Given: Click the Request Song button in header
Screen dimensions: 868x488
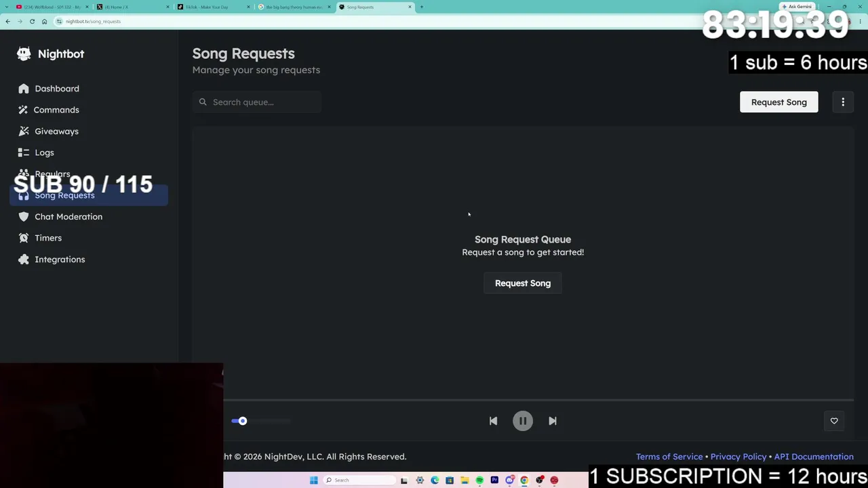Looking at the screenshot, I should click(778, 102).
